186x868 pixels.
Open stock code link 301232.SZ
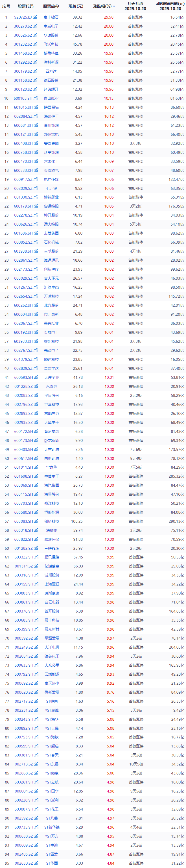(23, 44)
